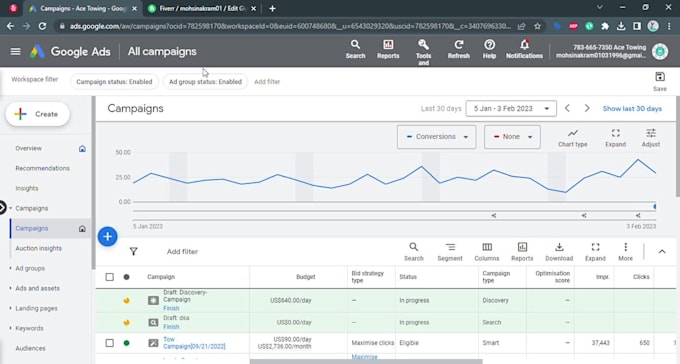Click the table filter funnel icon
The height and width of the screenshot is (364, 680).
(x=134, y=252)
